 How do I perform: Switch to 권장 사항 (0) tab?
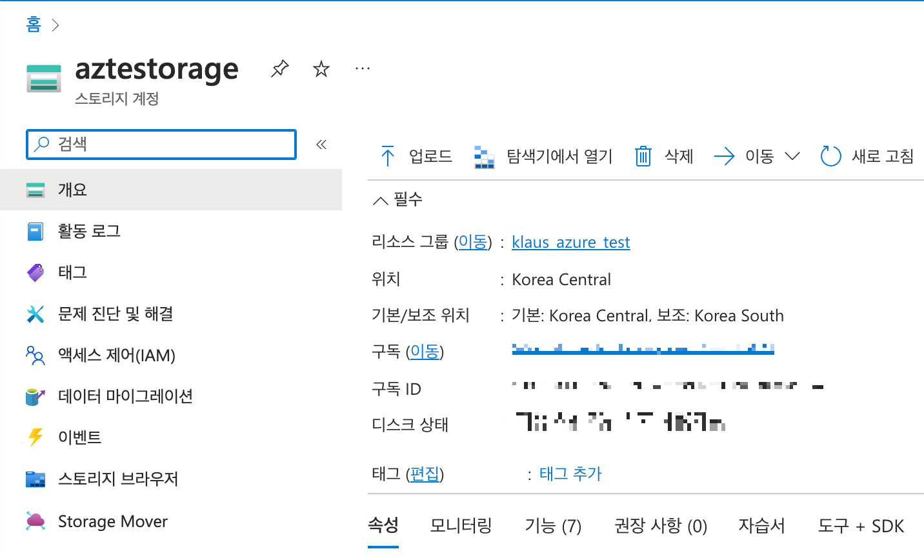661,526
